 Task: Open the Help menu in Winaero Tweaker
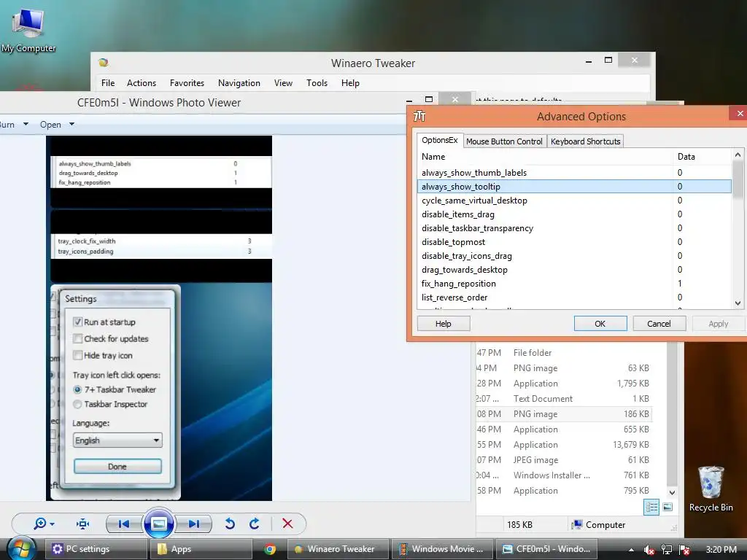pyautogui.click(x=350, y=83)
